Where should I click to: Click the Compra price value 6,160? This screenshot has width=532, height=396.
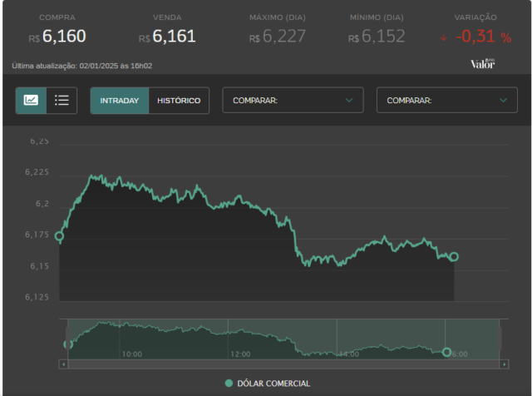(64, 37)
